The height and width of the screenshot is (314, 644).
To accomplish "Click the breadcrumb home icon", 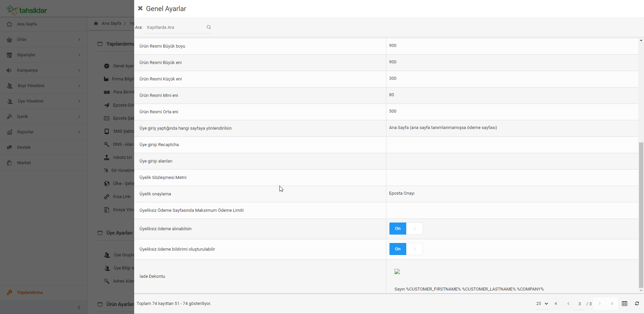I will [x=96, y=23].
